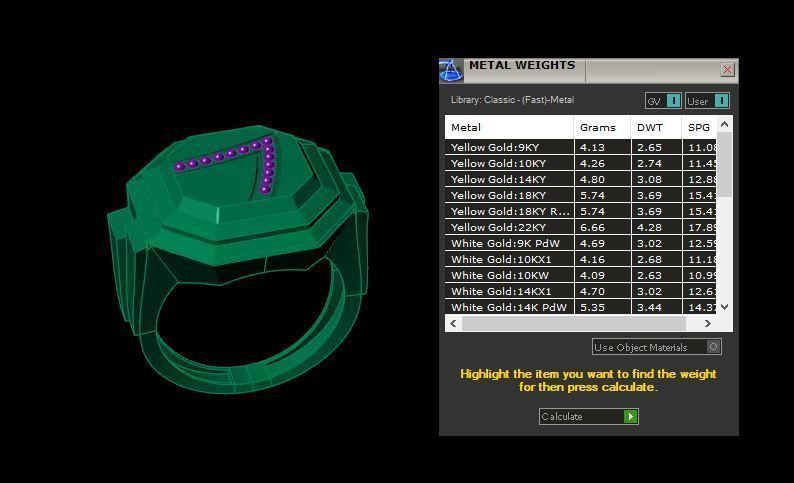Select the Yellow Gold:18KY R... row
Screen dimensions: 794x483
(x=581, y=211)
